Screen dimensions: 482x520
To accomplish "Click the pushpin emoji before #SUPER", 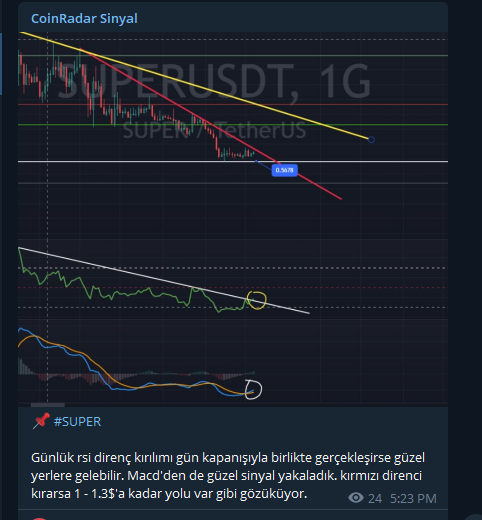I will (41, 421).
